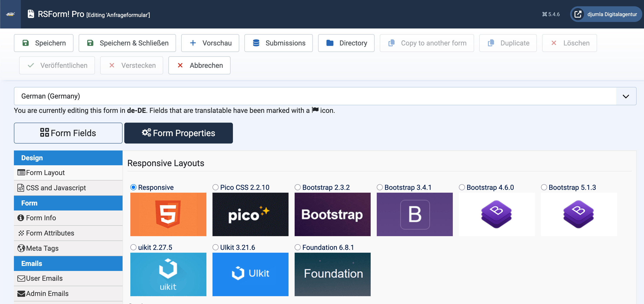Click the light blue uikit 2.27.5 thumbnail
Screen dimensions: 644x304
pyautogui.click(x=168, y=274)
